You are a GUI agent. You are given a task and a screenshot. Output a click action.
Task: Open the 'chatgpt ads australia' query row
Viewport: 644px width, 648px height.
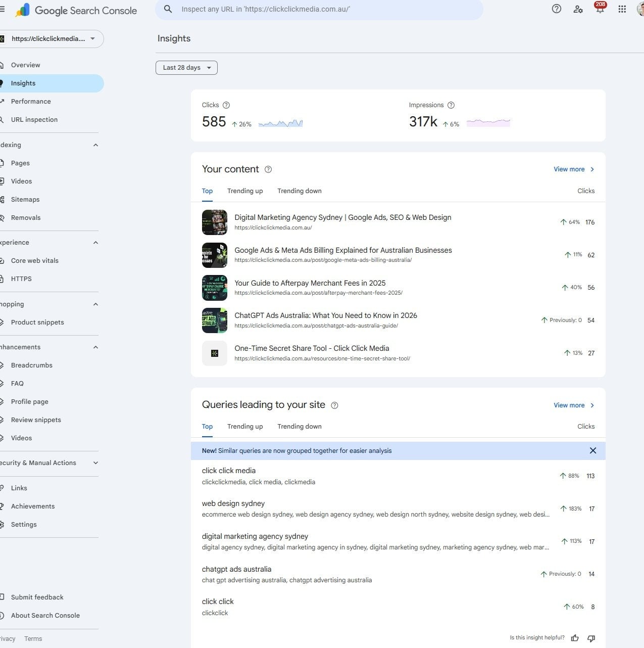point(398,574)
